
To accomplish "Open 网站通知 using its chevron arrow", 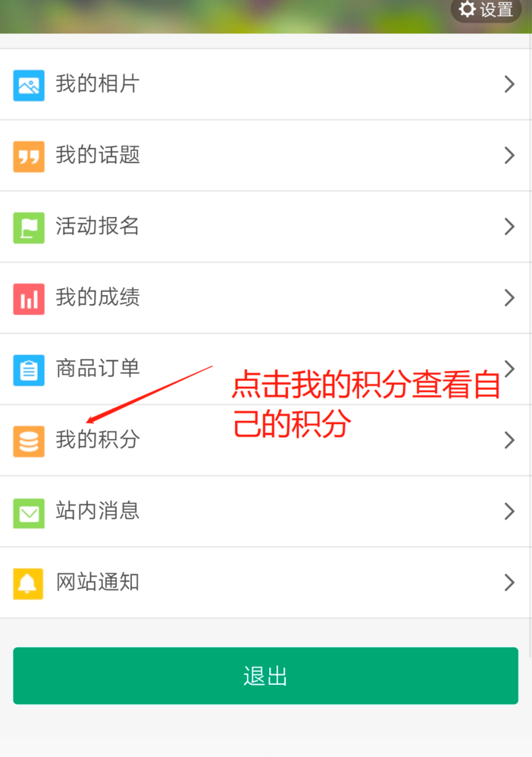I will pos(509,583).
